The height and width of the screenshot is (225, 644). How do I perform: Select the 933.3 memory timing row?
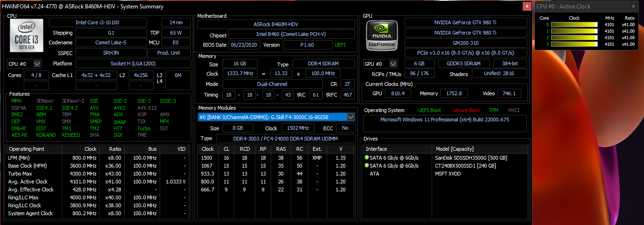[x=277, y=174]
